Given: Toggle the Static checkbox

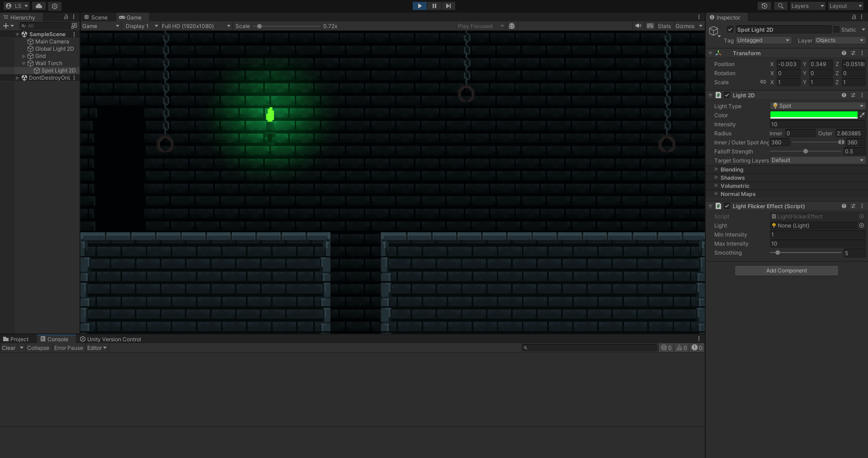Looking at the screenshot, I should (x=836, y=29).
